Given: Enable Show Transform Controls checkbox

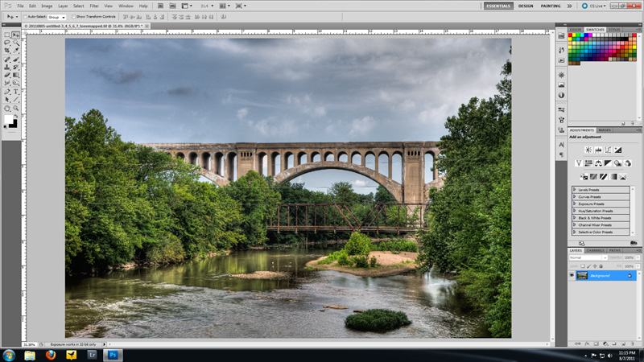Looking at the screenshot, I should tap(73, 17).
